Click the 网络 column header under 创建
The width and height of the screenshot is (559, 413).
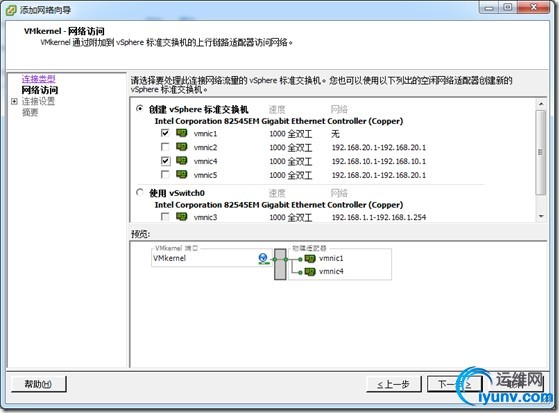coord(339,109)
